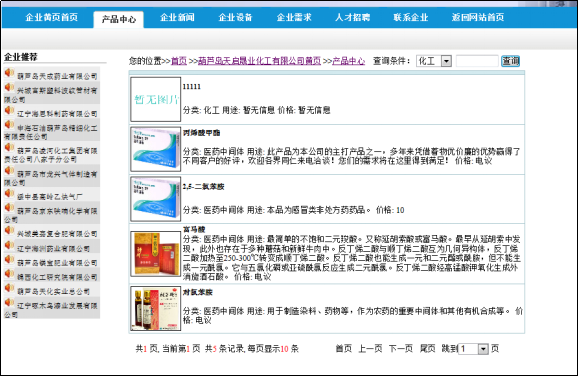Click the product title 11111

tap(192, 87)
